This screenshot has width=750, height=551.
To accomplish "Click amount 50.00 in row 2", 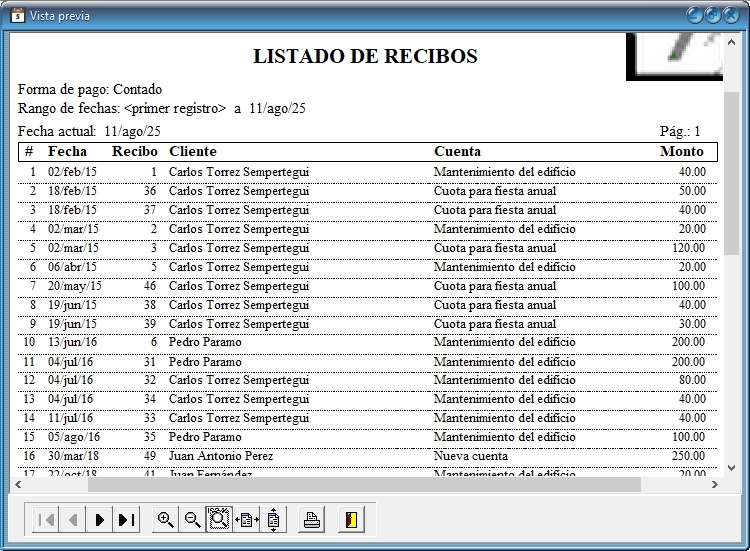I will [692, 191].
